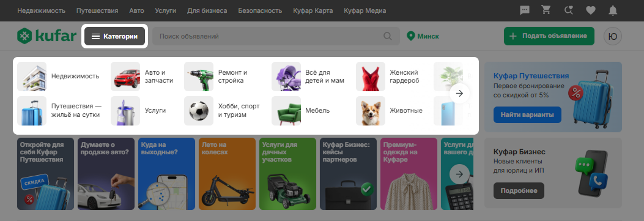Click the Поиск объявлений search field
The image size is (644, 221).
tap(276, 36)
